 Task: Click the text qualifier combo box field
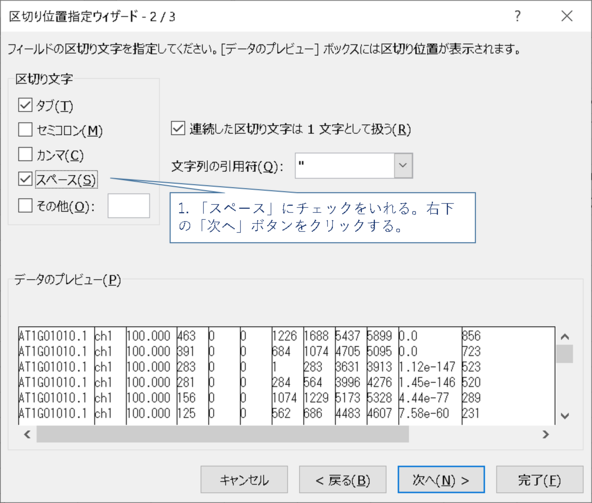[x=345, y=165]
